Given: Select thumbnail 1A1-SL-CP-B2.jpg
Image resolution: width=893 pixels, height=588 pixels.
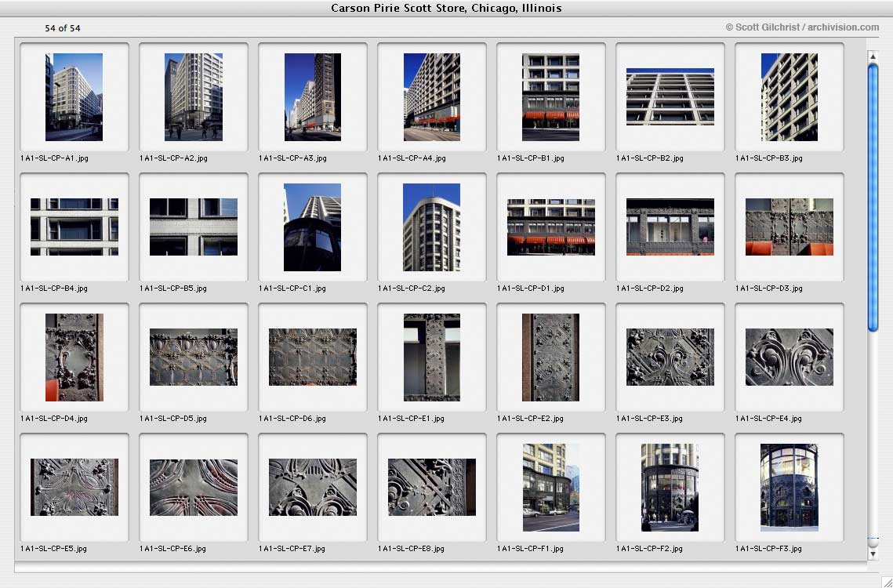Looking at the screenshot, I should click(x=670, y=97).
